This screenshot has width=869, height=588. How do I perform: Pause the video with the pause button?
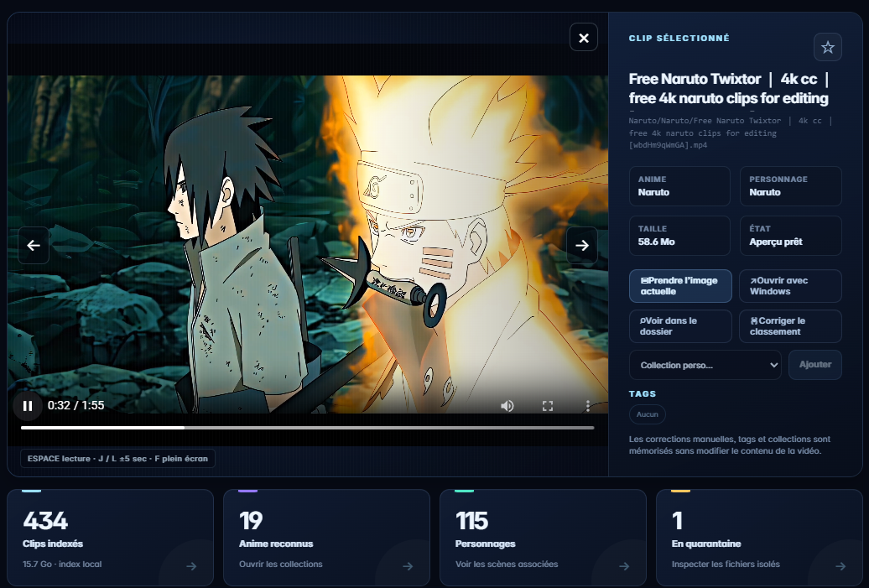click(27, 406)
